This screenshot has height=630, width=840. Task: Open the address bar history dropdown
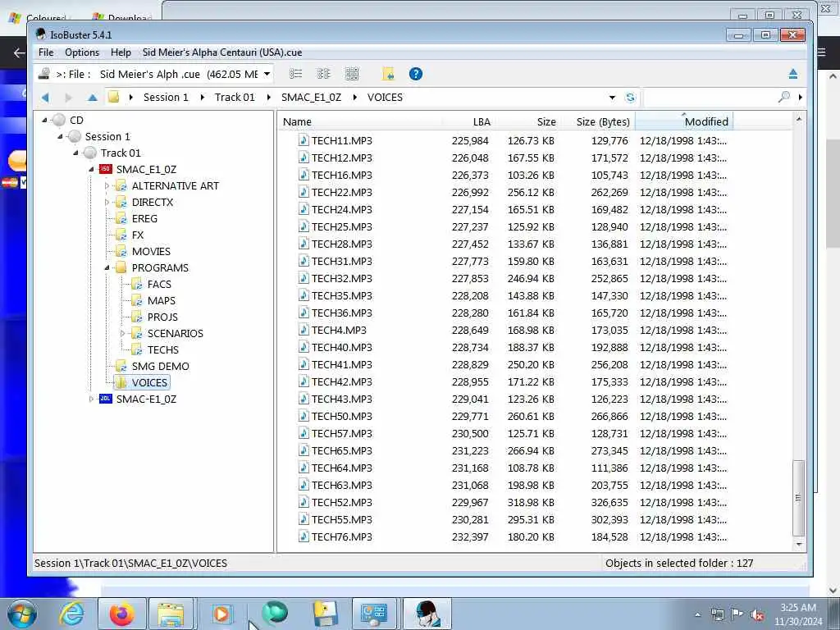point(612,98)
